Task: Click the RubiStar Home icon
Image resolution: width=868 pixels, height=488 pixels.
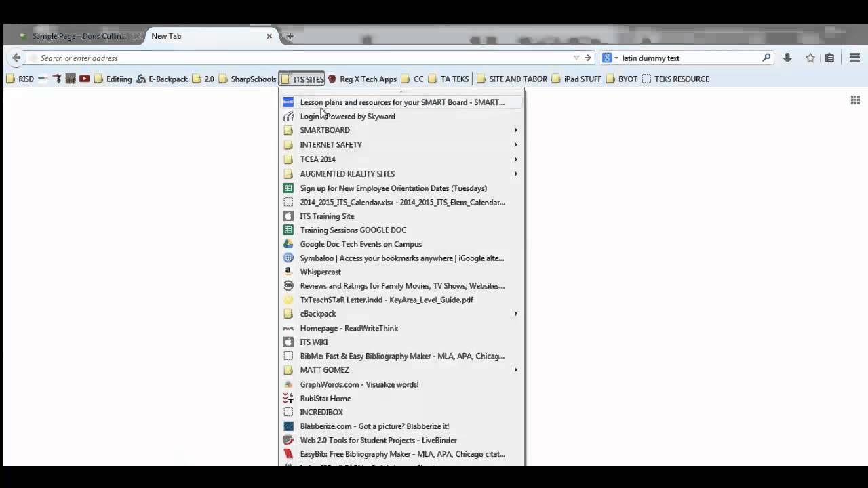Action: (288, 399)
